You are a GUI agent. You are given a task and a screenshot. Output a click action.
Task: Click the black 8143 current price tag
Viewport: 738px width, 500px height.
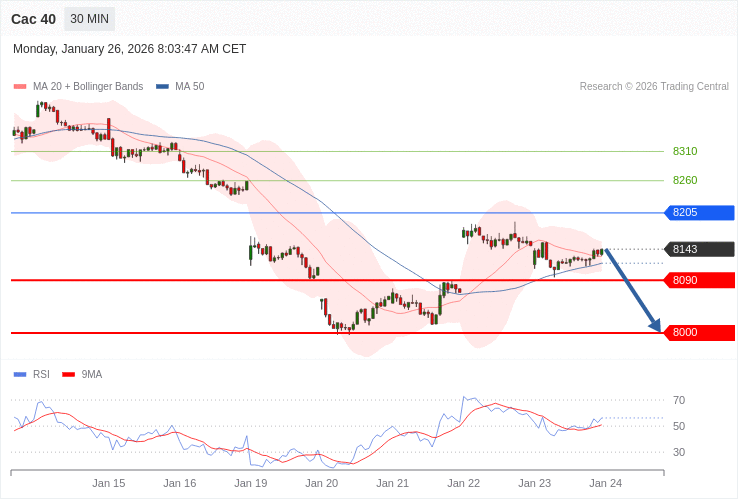(x=699, y=249)
